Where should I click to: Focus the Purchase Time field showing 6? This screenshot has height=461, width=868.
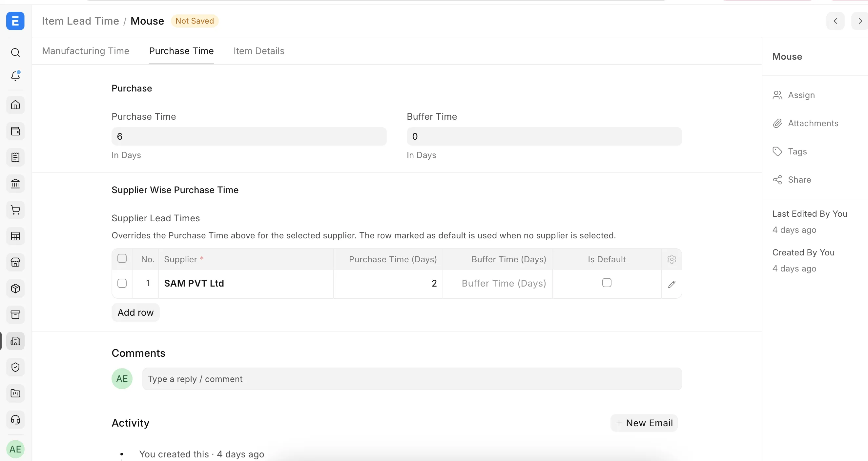249,136
